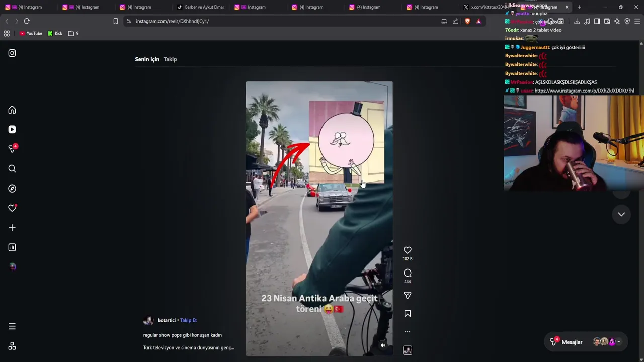644x362 pixels.
Task: Click caption text 'regular show pops gibi konuşan kadın'
Action: (x=182, y=335)
